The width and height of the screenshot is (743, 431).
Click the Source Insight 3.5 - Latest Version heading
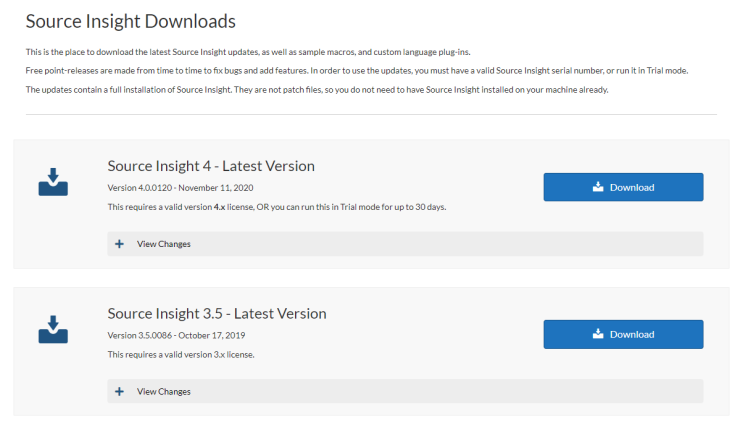[x=217, y=314]
